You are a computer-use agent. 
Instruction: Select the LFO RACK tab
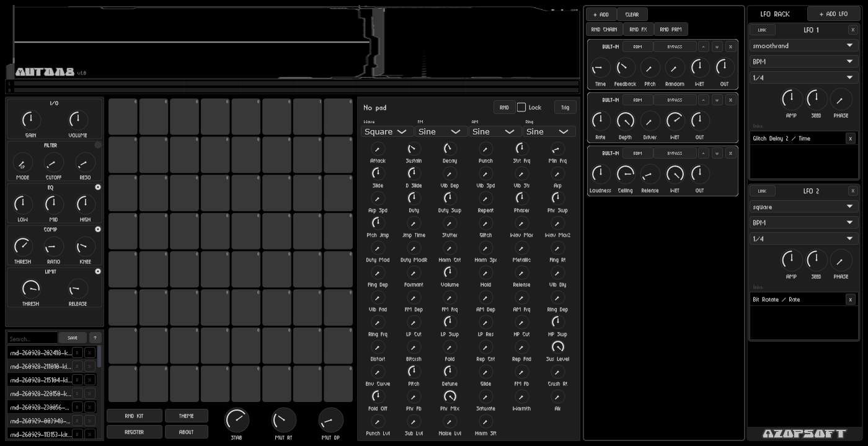pyautogui.click(x=775, y=14)
